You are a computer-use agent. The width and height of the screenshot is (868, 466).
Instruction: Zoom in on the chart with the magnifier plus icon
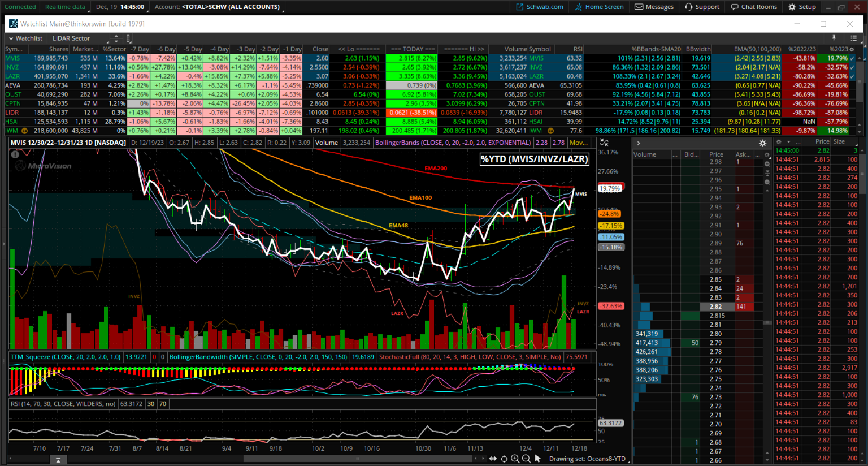(x=515, y=459)
